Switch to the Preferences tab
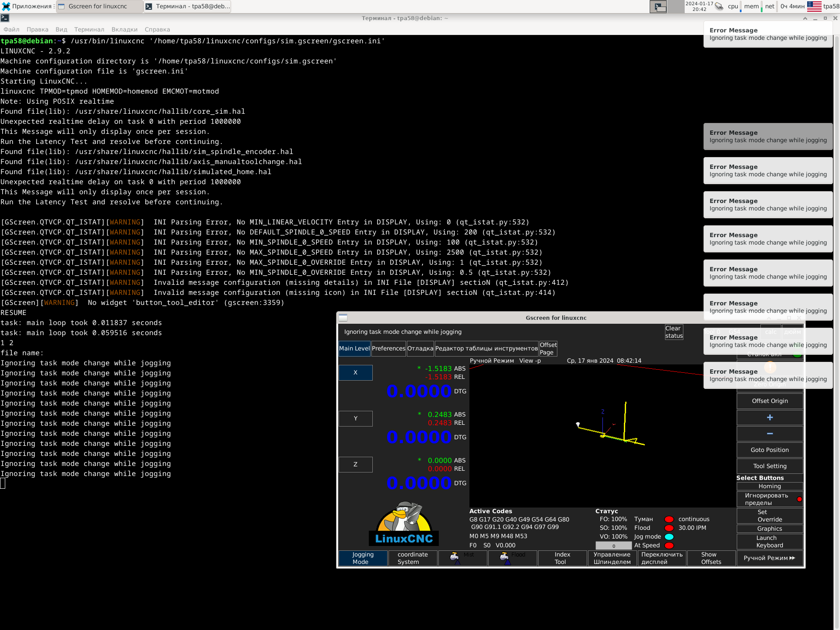This screenshot has width=840, height=630. pyautogui.click(x=388, y=348)
